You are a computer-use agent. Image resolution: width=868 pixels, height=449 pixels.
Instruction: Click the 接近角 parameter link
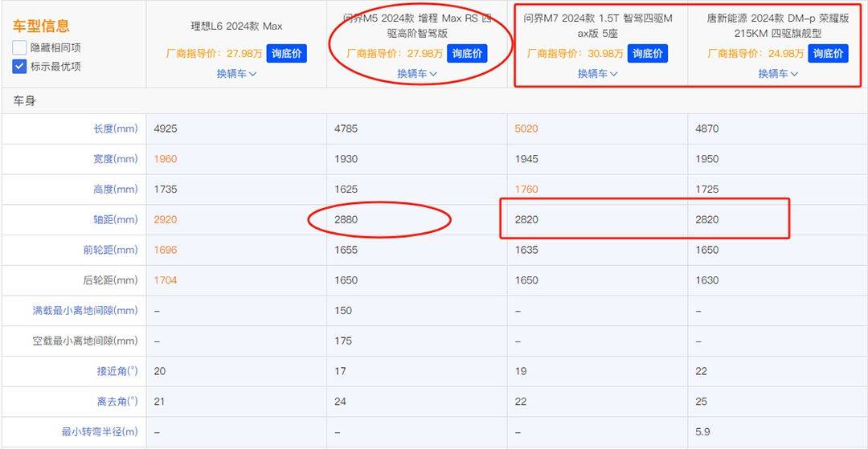tap(117, 371)
